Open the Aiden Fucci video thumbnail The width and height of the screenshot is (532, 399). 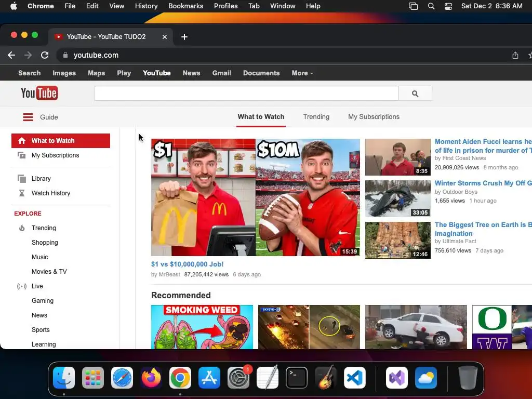click(397, 157)
